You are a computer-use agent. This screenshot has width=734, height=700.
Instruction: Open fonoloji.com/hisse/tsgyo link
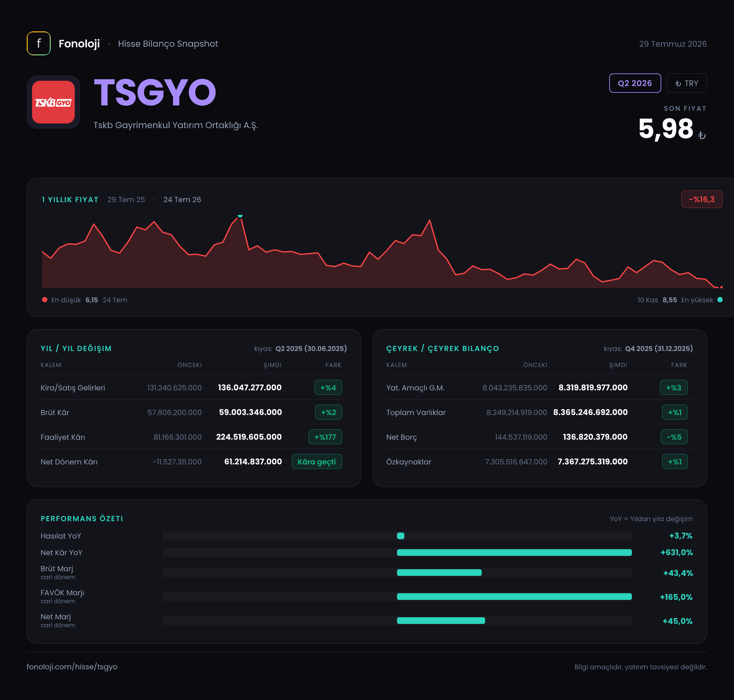(72, 666)
